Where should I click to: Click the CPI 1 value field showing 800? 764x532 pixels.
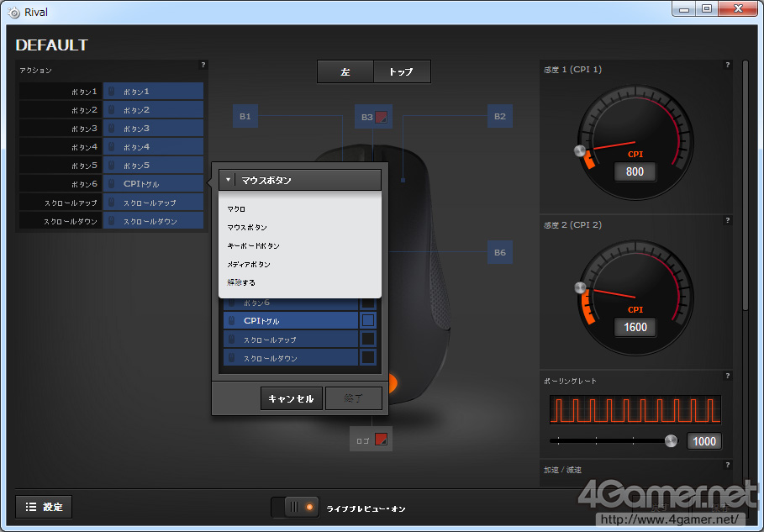point(635,171)
